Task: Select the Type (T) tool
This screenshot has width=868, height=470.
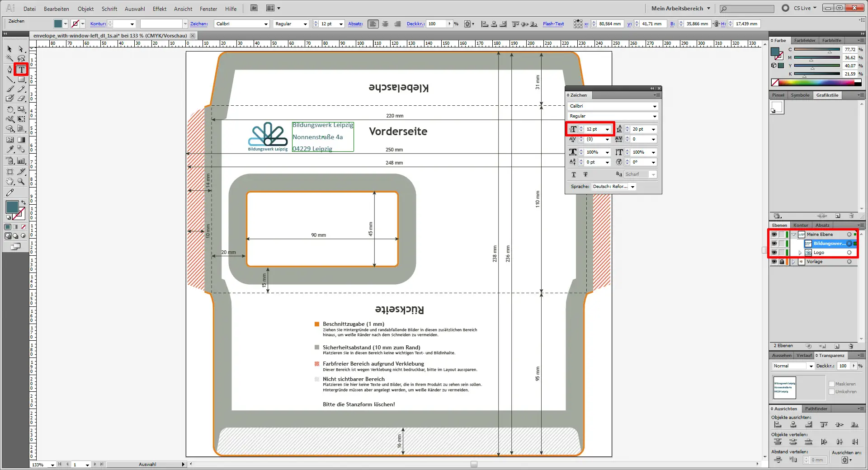Action: [x=21, y=70]
